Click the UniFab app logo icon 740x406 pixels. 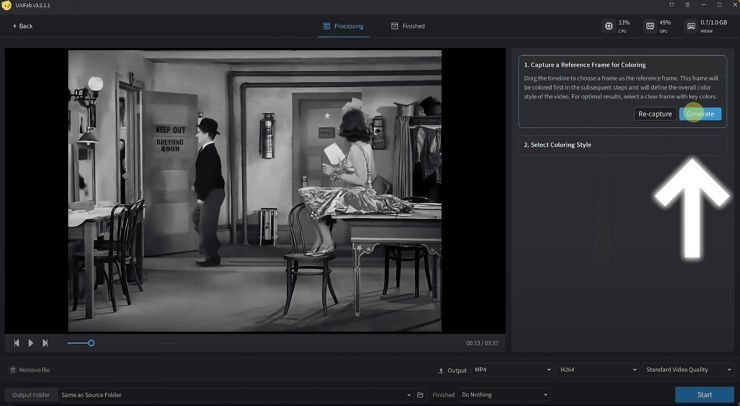click(x=6, y=5)
